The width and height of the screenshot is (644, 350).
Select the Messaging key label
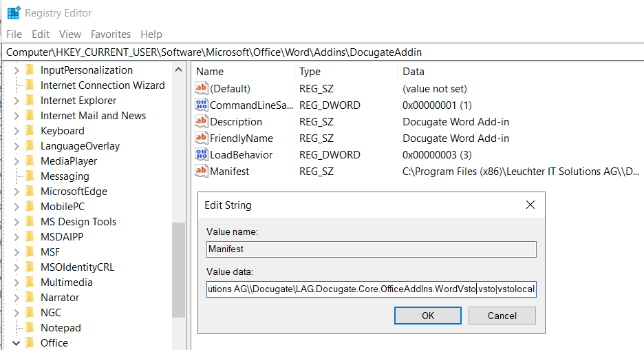pos(65,176)
